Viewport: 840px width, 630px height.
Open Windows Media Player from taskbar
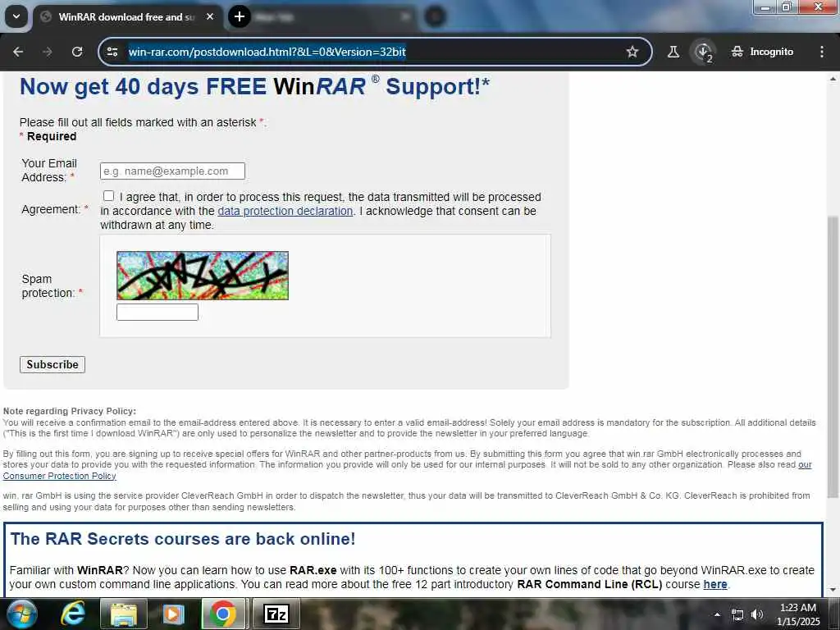tap(172, 614)
